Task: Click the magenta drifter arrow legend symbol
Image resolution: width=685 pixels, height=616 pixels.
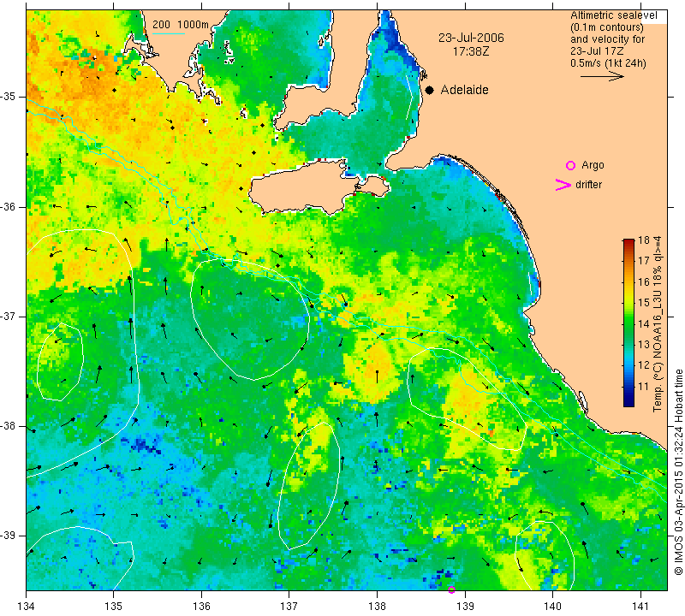Action: (563, 185)
